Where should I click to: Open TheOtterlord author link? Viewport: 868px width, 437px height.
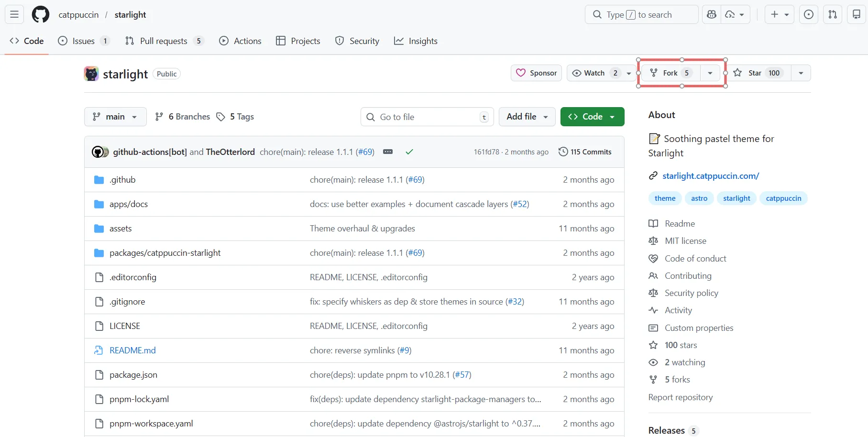230,152
